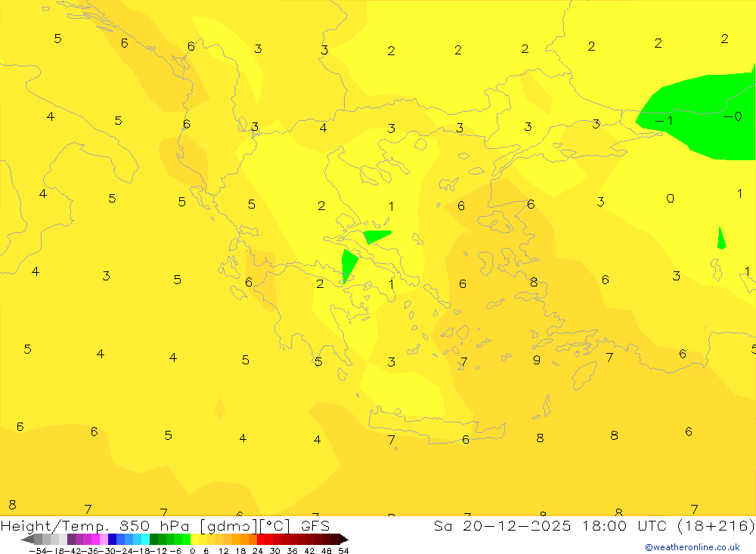Click the -54 label on the legend scale

(38, 551)
